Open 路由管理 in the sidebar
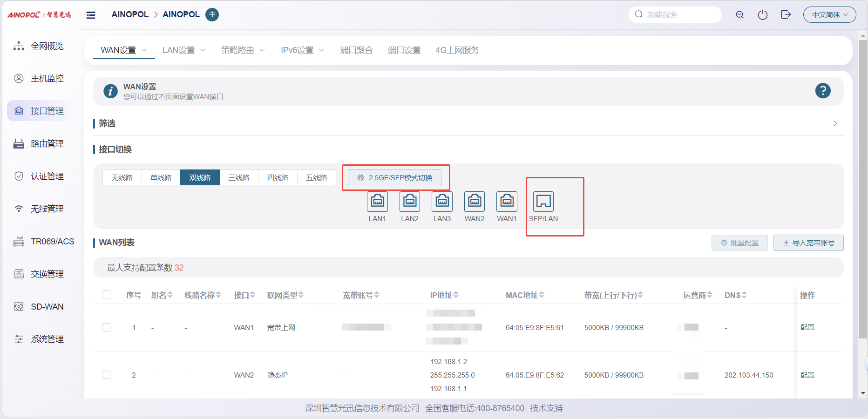This screenshot has width=868, height=419. pos(47,144)
